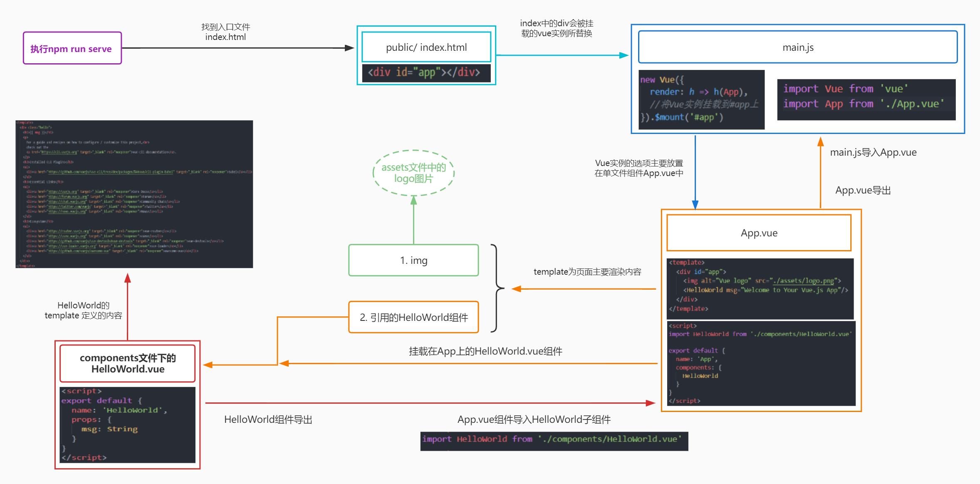
Task: Click the 'main.js' title box
Action: pyautogui.click(x=797, y=47)
